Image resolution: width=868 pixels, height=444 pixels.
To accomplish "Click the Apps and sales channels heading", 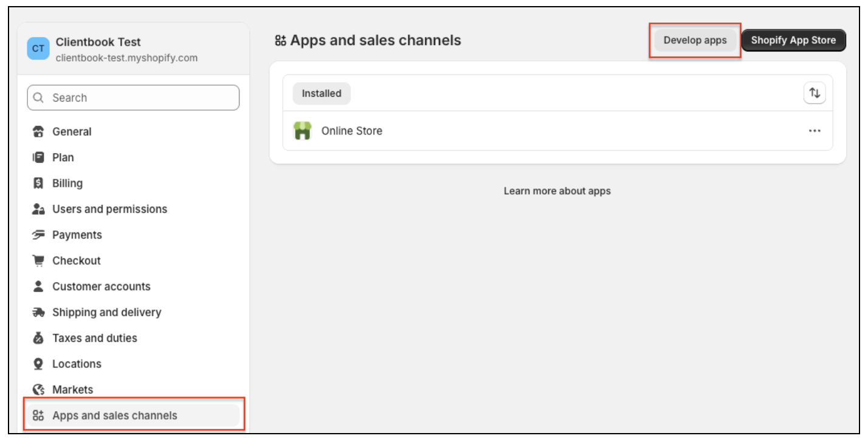I will [x=376, y=41].
